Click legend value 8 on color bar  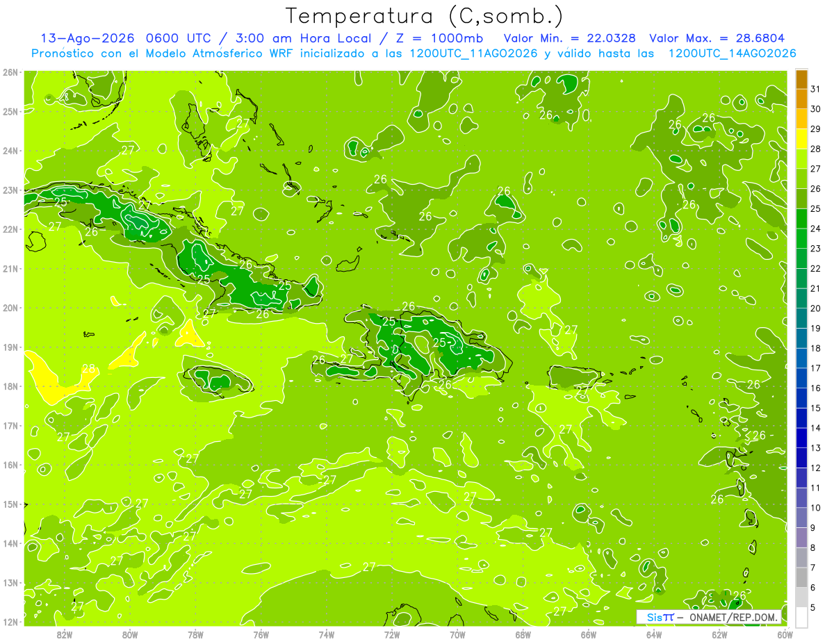[814, 547]
